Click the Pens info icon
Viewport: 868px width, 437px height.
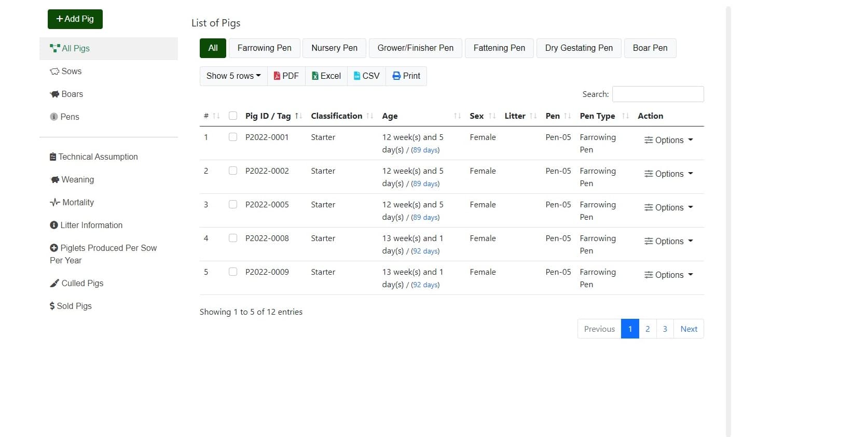(x=54, y=117)
